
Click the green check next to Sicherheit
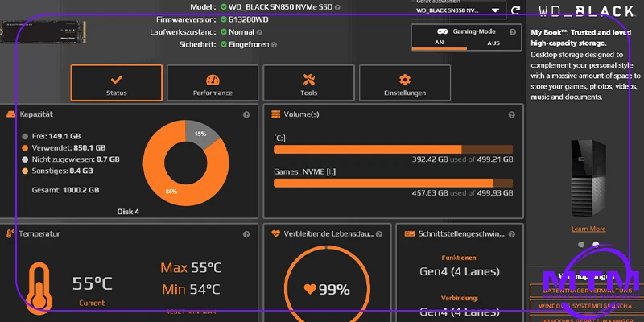(x=224, y=44)
